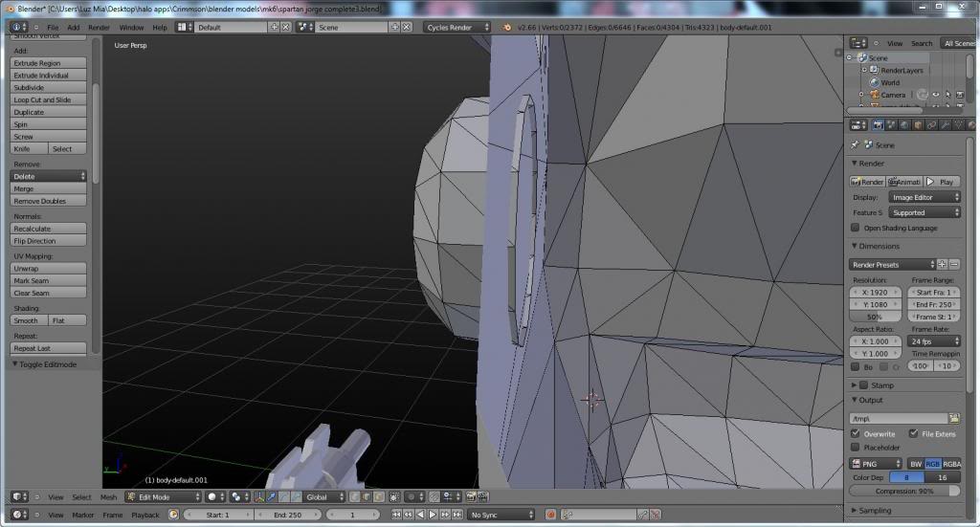Click the OpenGL render image icon
Image resolution: width=980 pixels, height=527 pixels.
coord(470,497)
